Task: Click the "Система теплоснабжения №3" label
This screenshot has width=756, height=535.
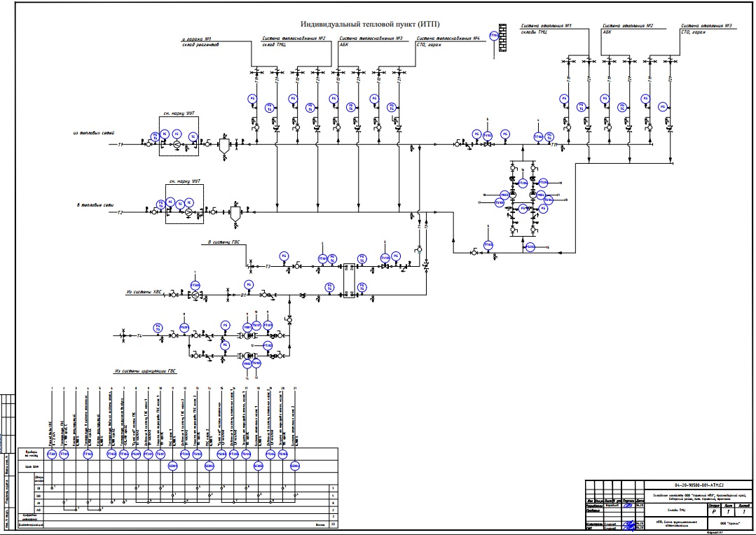Action: pyautogui.click(x=371, y=38)
